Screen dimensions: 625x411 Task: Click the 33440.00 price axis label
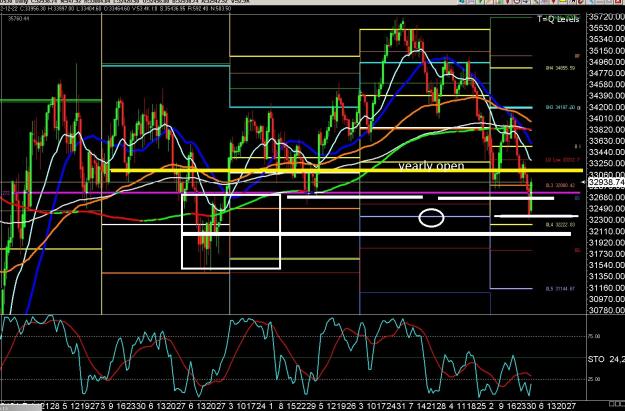point(607,152)
